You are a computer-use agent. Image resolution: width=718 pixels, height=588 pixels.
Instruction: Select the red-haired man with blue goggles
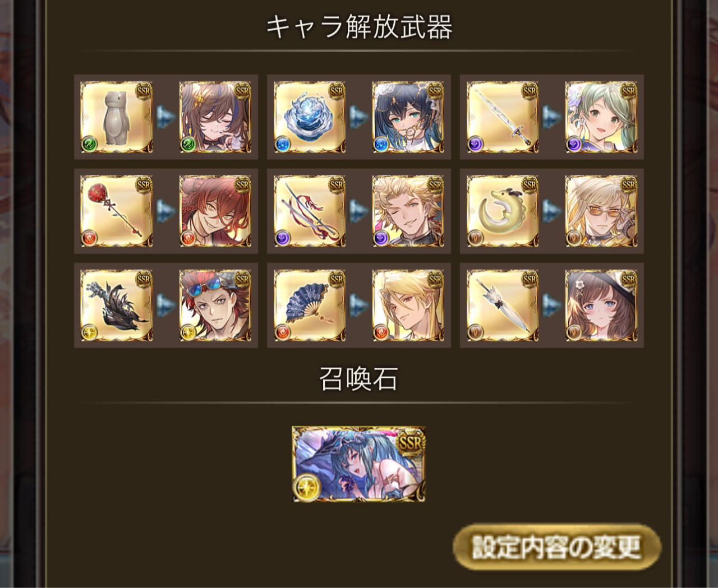pos(215,305)
